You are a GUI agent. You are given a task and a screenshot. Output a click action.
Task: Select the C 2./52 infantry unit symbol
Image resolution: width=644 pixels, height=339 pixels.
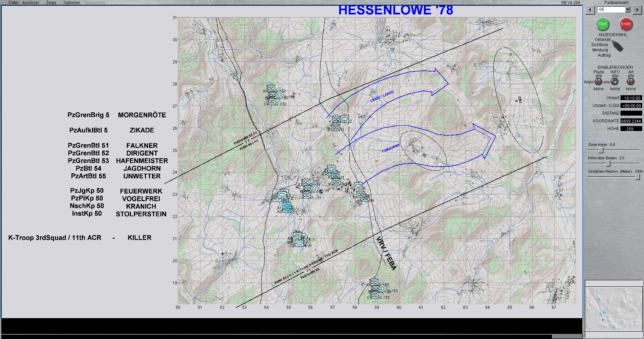[x=271, y=102]
